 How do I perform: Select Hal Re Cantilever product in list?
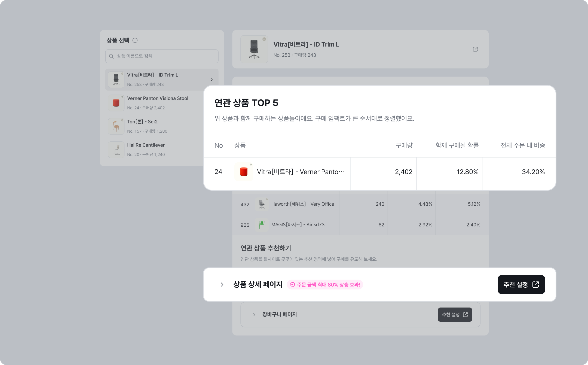point(146,150)
